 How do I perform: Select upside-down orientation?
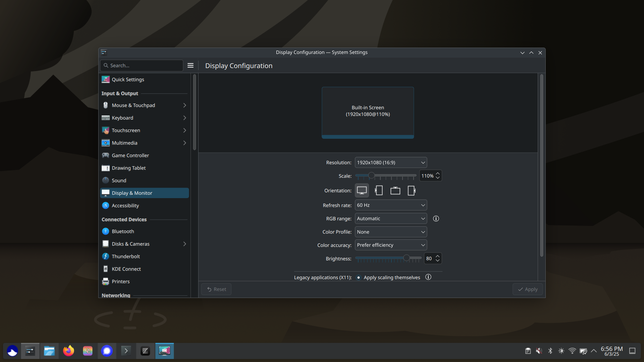[x=395, y=190]
